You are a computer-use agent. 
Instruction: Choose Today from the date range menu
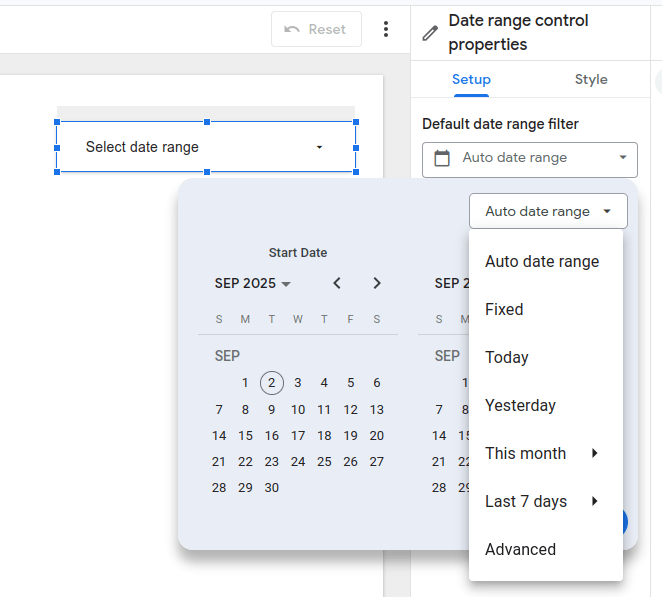pyautogui.click(x=507, y=357)
